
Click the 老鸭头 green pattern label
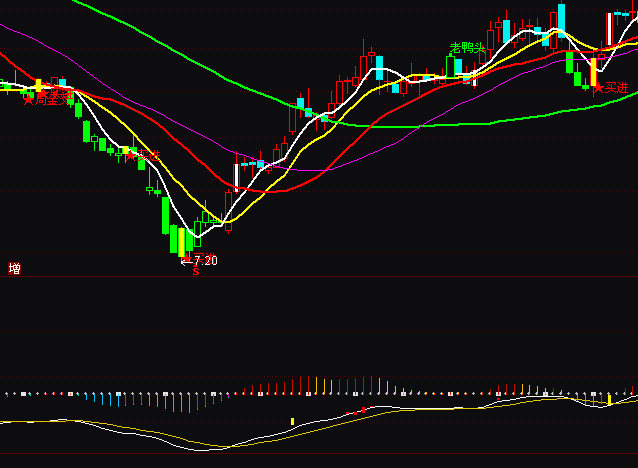[466, 47]
